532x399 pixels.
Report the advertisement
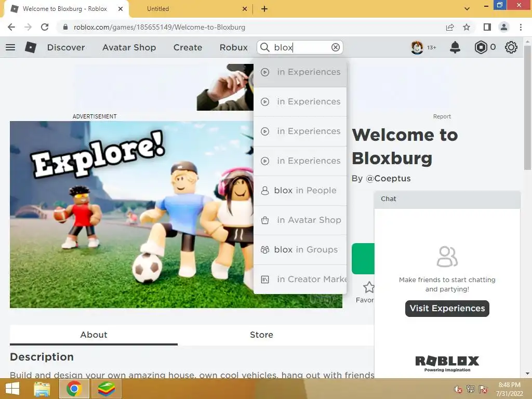point(442,116)
